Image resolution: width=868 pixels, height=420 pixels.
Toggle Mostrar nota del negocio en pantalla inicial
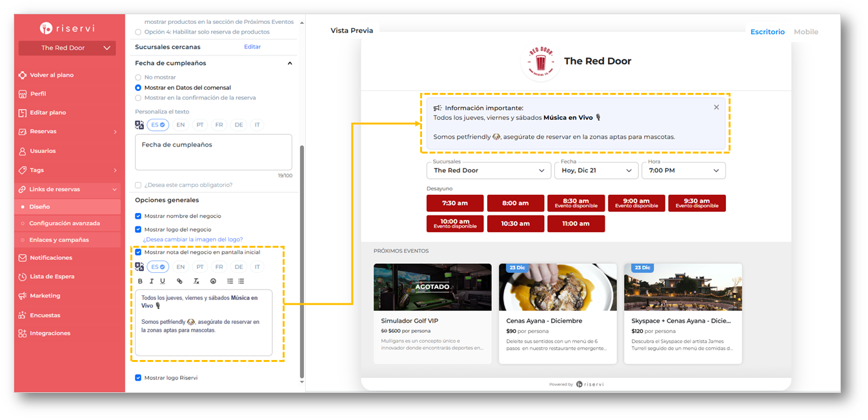(x=138, y=252)
